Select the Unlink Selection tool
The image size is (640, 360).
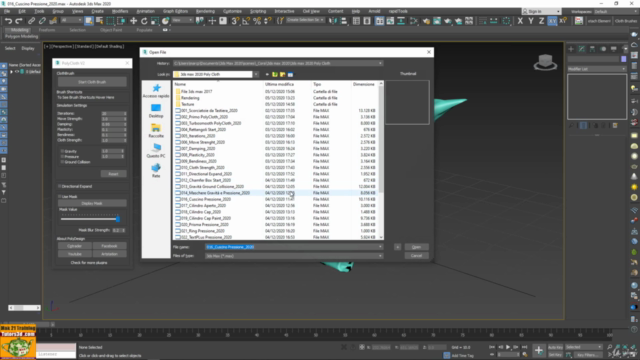42,21
